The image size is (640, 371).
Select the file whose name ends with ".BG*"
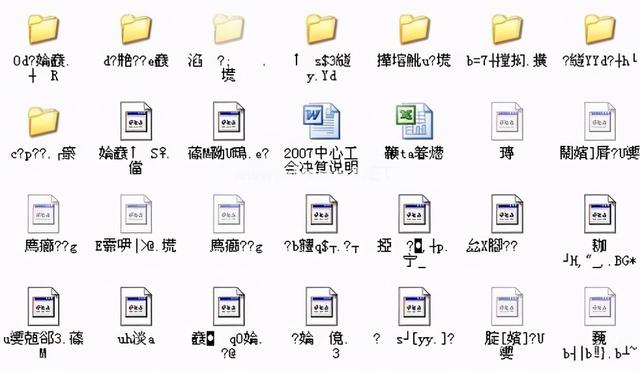[600, 214]
